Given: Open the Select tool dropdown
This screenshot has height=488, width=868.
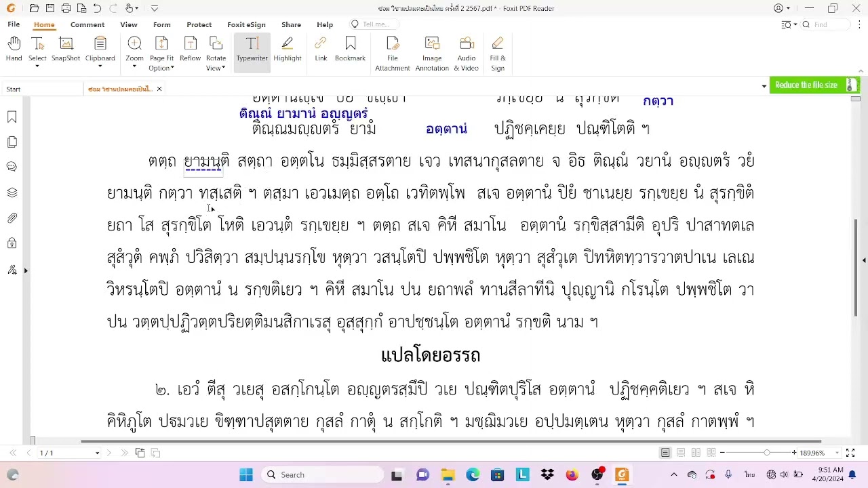Looking at the screenshot, I should [37, 67].
